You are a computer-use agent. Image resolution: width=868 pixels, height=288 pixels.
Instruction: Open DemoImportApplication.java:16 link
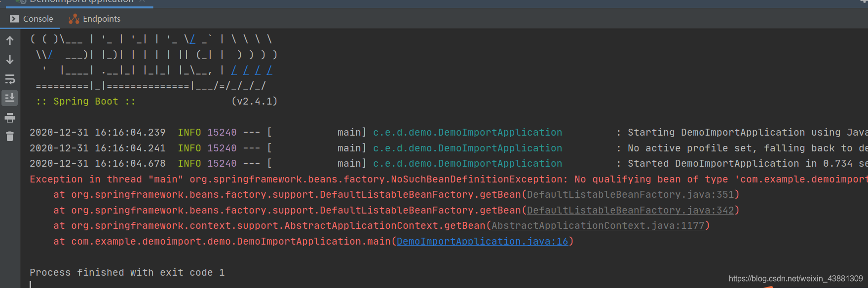pyautogui.click(x=483, y=242)
